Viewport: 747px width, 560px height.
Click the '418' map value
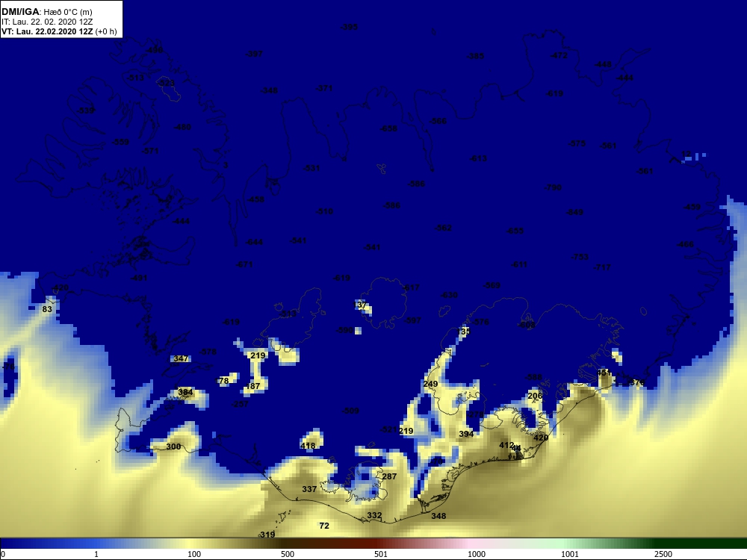(x=308, y=447)
